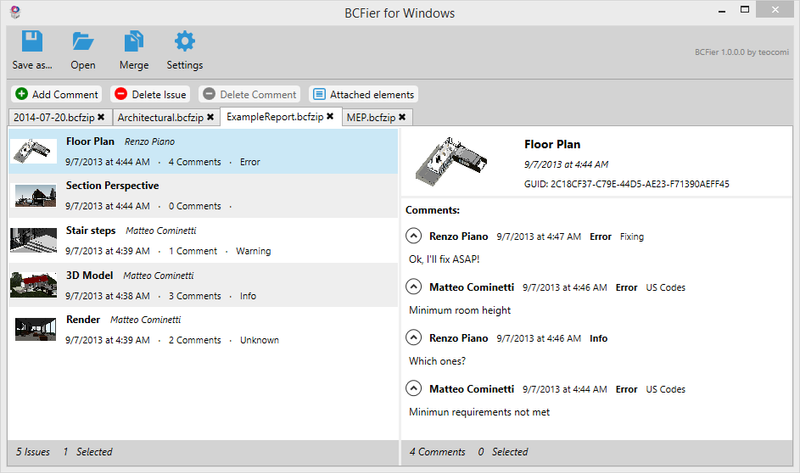This screenshot has height=473, width=800.
Task: Collapse Matteo Cominetti's 4:44 AM comment
Action: coord(415,388)
